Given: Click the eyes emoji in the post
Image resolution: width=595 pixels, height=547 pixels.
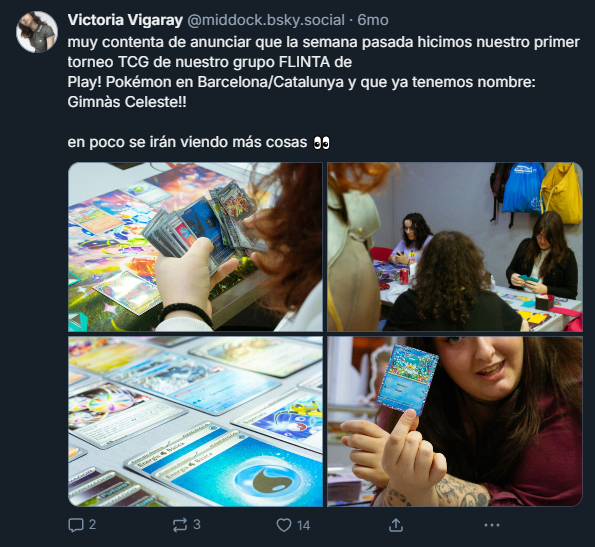Looking at the screenshot, I should [322, 143].
